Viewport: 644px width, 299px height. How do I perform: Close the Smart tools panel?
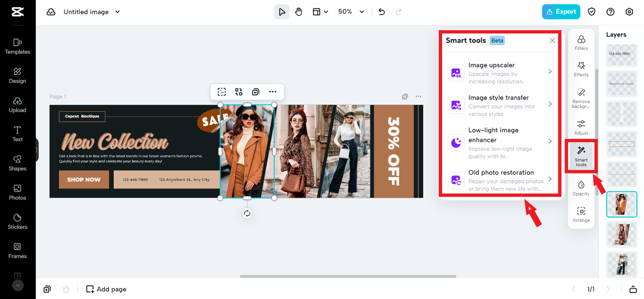[x=552, y=41]
